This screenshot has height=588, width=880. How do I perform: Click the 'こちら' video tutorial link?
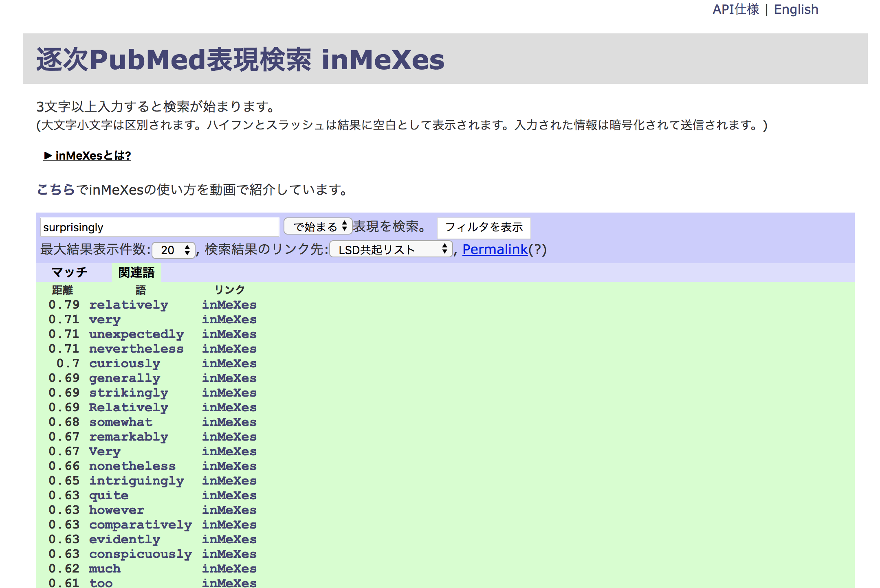(55, 189)
